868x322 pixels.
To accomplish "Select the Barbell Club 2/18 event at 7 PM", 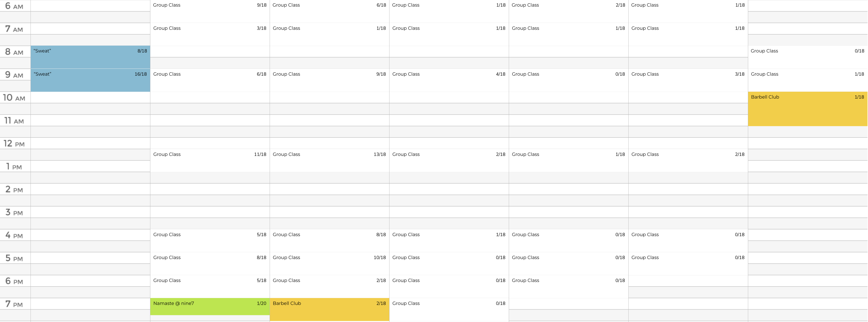I will pos(329,309).
